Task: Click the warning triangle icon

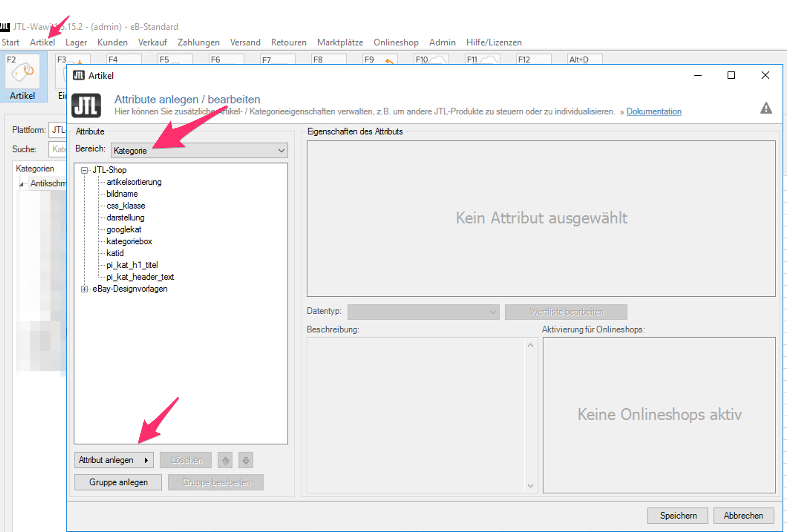Action: (765, 108)
